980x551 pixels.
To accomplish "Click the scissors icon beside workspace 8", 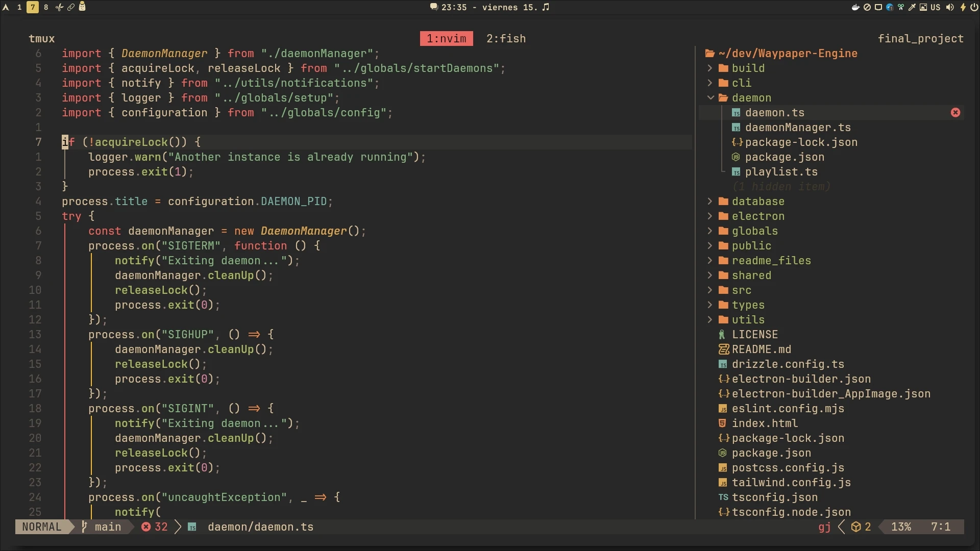I will (x=59, y=7).
